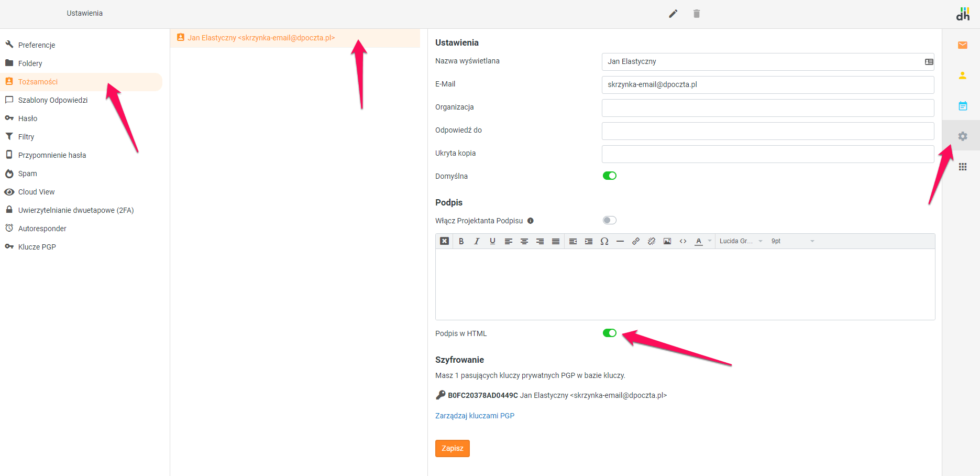Open HTML source code view icon

(x=683, y=241)
